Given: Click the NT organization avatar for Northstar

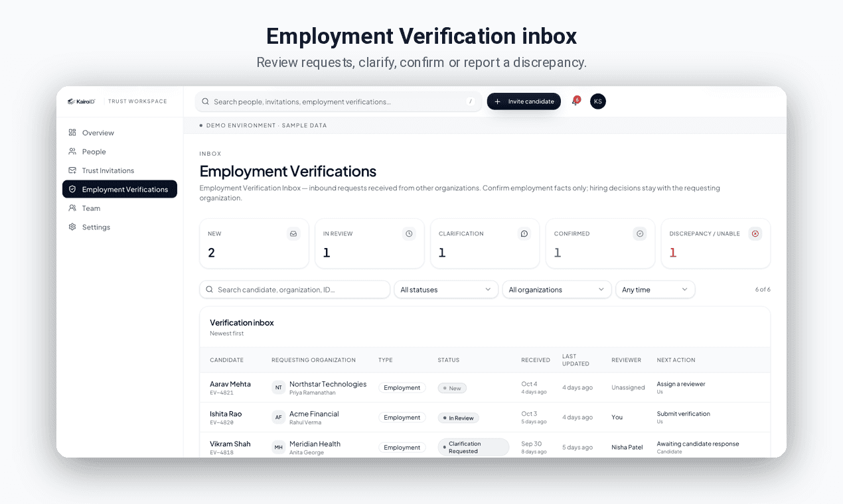Looking at the screenshot, I should tap(279, 388).
